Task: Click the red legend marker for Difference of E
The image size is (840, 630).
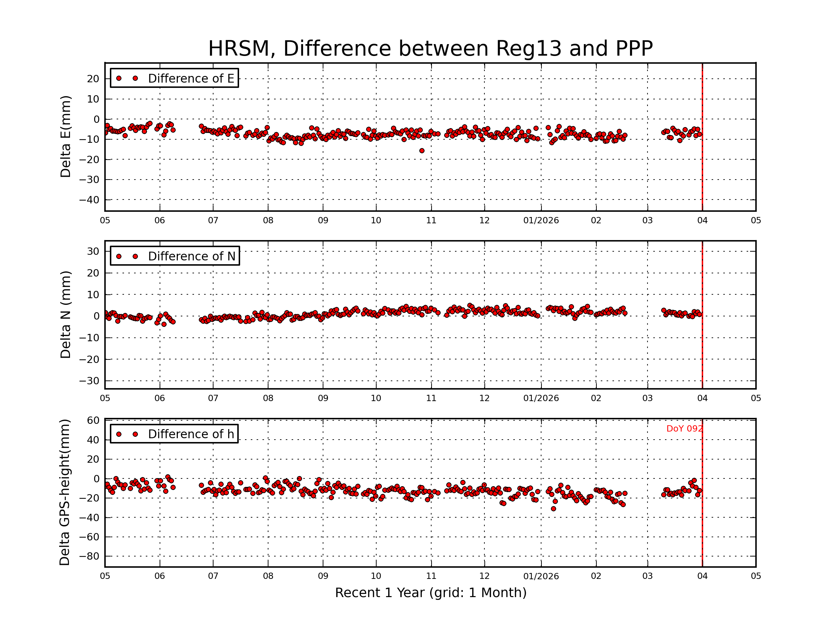Action: coord(120,78)
